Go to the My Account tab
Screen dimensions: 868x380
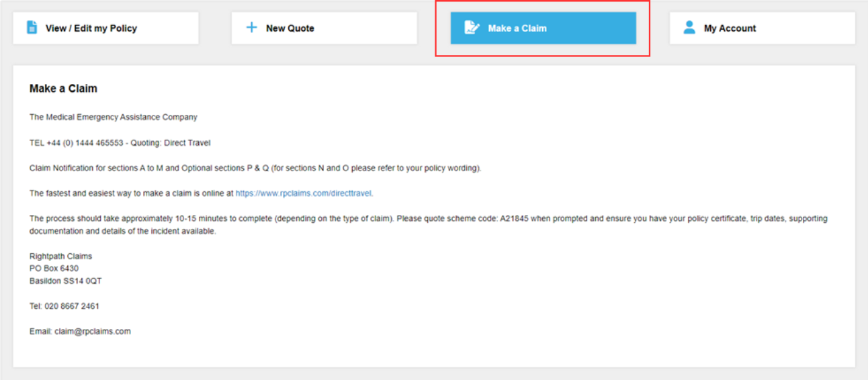(x=730, y=28)
